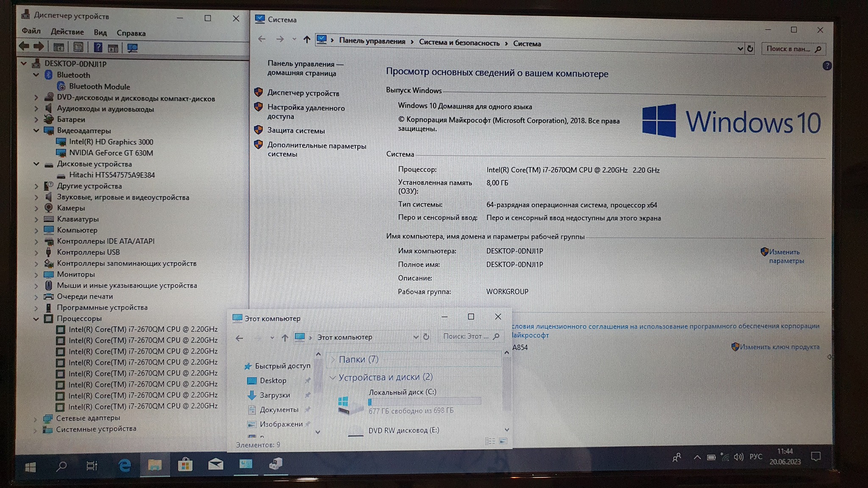Viewport: 868px width, 488px height.
Task: Open the Действие menu
Action: pos(67,32)
